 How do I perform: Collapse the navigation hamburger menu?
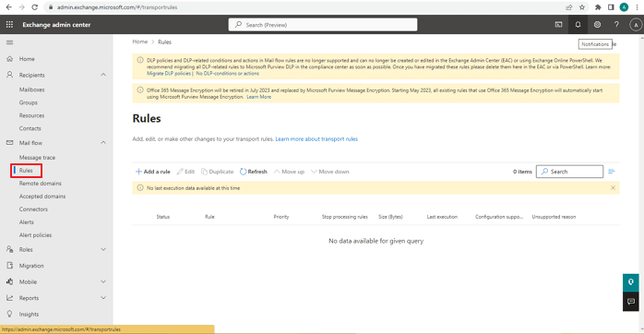point(10,42)
